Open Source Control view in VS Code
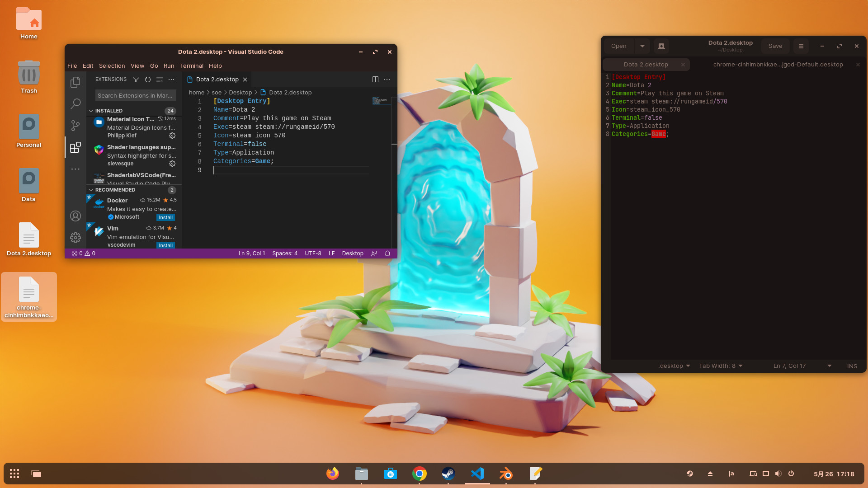The image size is (868, 488). [75, 126]
